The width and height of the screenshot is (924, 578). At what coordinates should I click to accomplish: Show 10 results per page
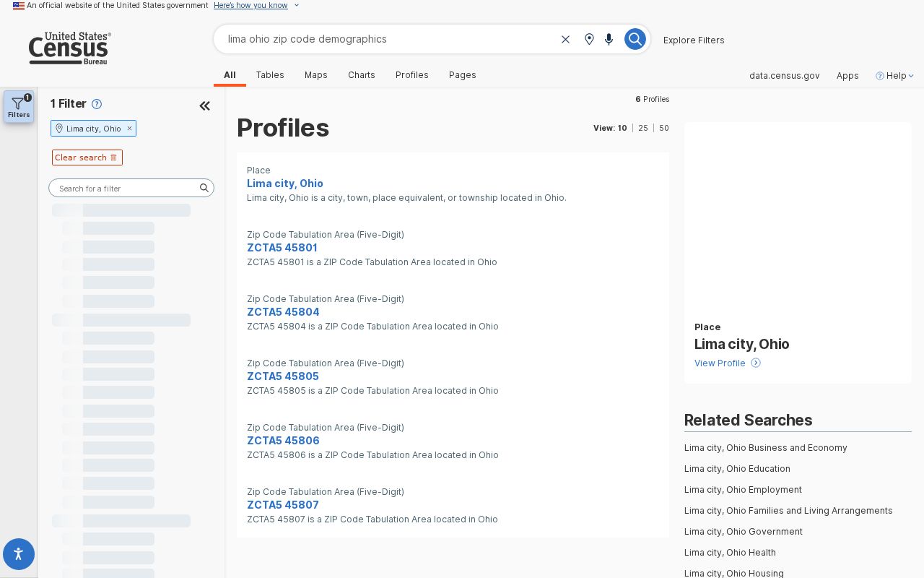click(x=622, y=128)
